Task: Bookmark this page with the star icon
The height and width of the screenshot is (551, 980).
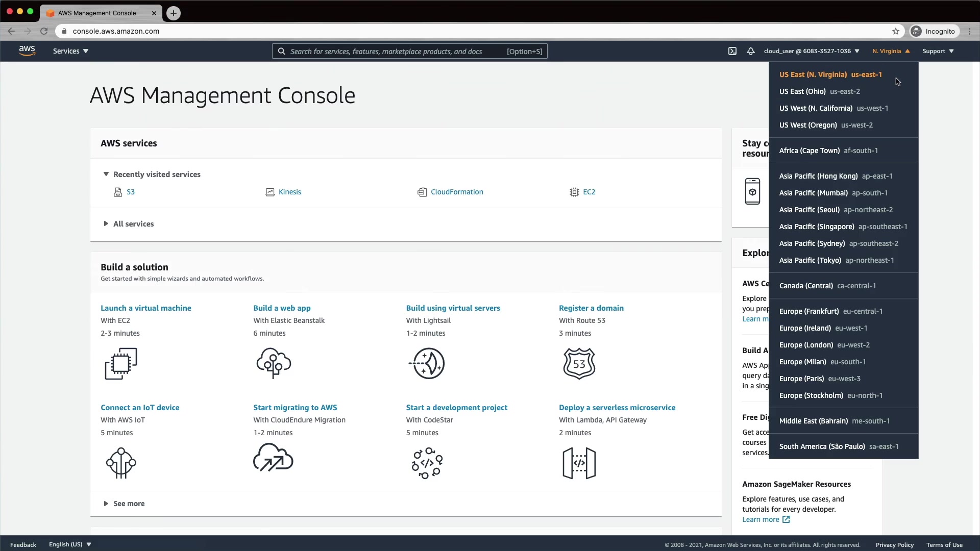Action: pos(895,31)
